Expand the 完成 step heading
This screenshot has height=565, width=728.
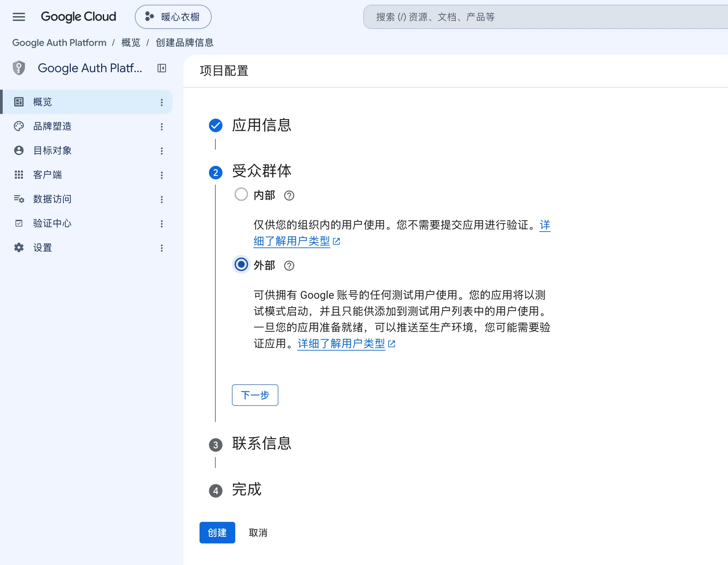click(x=247, y=489)
